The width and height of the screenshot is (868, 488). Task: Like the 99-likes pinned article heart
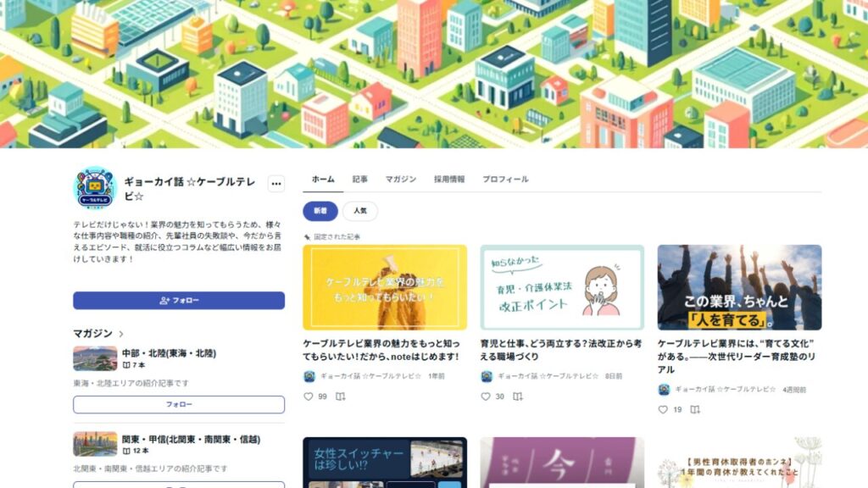click(x=309, y=396)
